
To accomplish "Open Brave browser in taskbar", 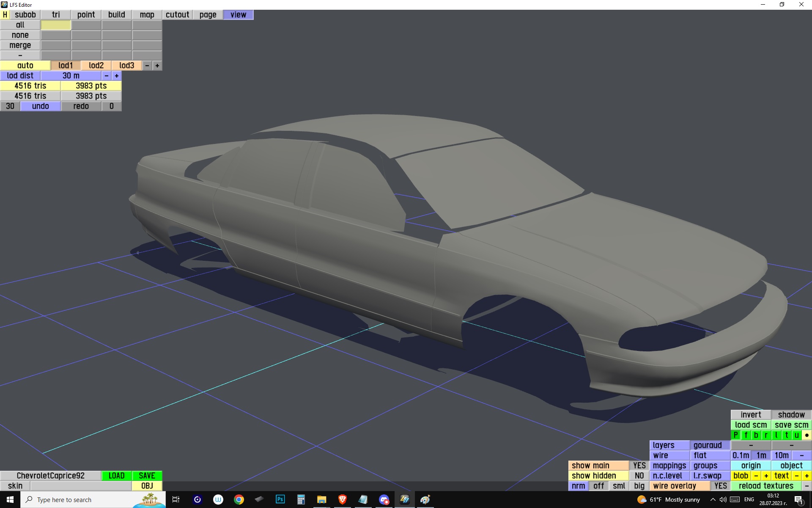I will pos(343,500).
